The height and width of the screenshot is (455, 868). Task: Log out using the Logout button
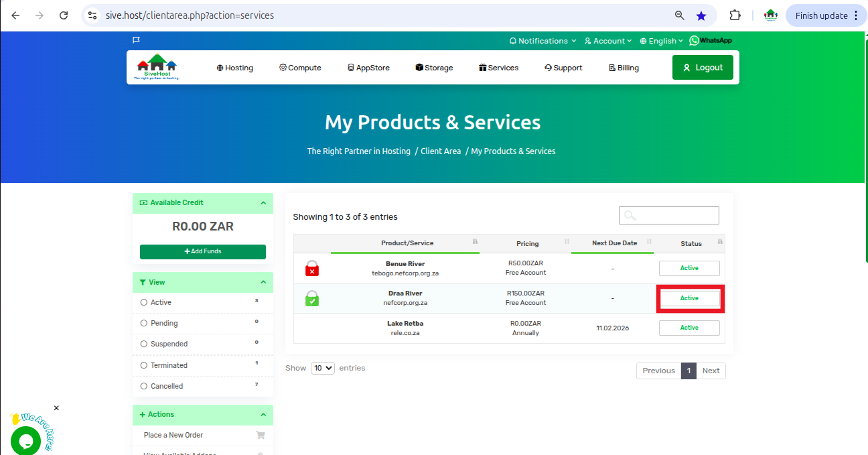pos(703,68)
